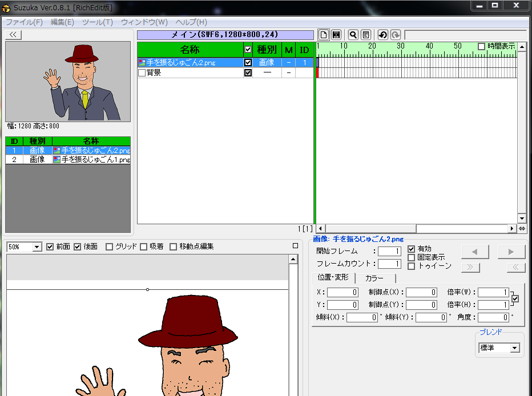Select the 背景 layer row
The width and height of the screenshot is (532, 396).
(x=225, y=72)
